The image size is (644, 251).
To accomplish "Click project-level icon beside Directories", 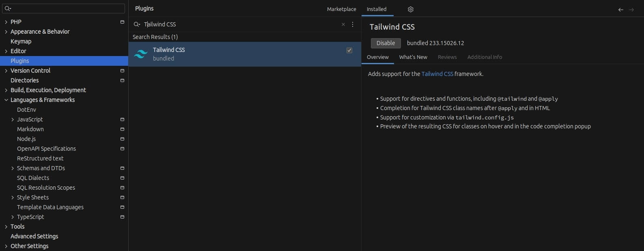I will coord(122,80).
